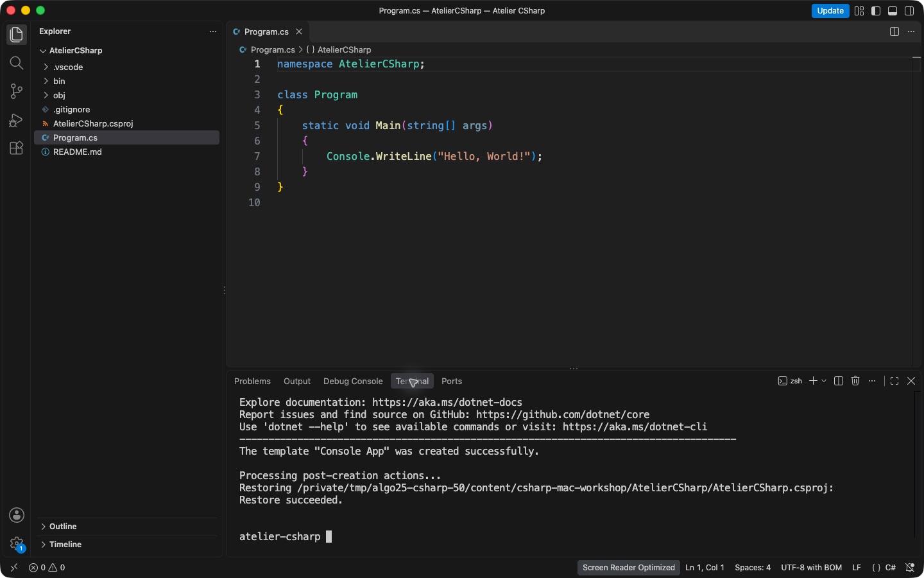
Task: Customize layout from title bar icon
Action: tap(859, 11)
